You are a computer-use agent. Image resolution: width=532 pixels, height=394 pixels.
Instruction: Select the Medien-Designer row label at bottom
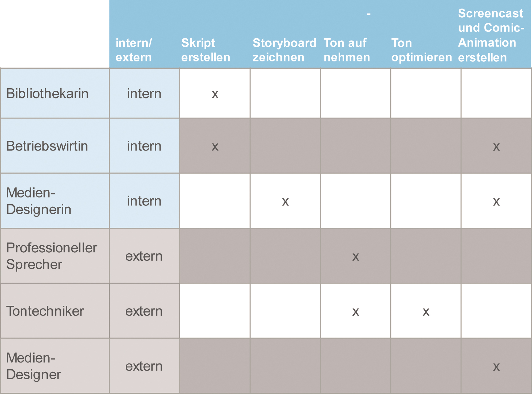click(34, 366)
